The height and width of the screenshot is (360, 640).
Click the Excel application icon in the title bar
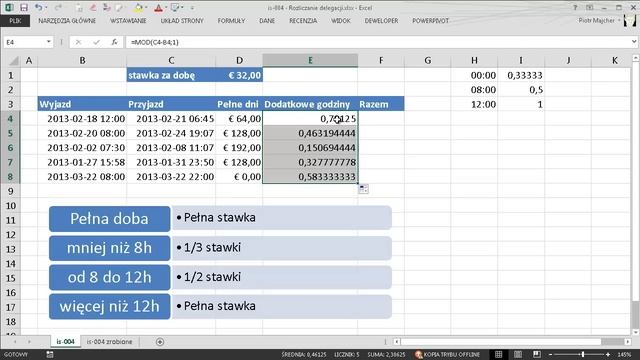coord(9,8)
